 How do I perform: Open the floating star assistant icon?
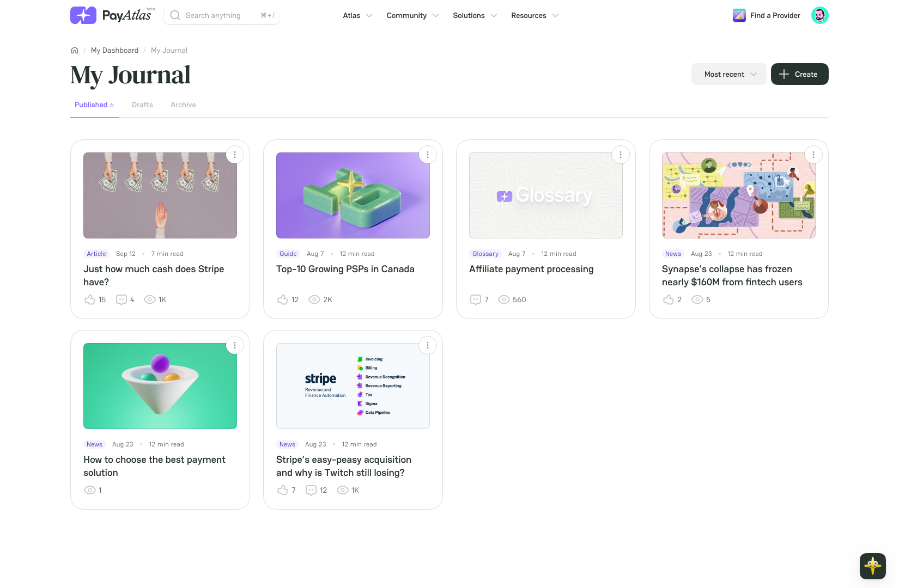point(872,566)
